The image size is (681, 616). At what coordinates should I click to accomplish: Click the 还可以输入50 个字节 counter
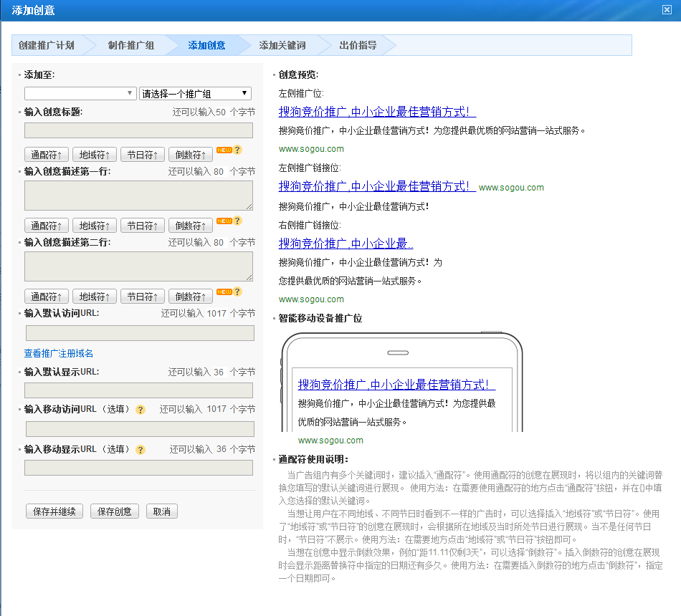coord(214,112)
